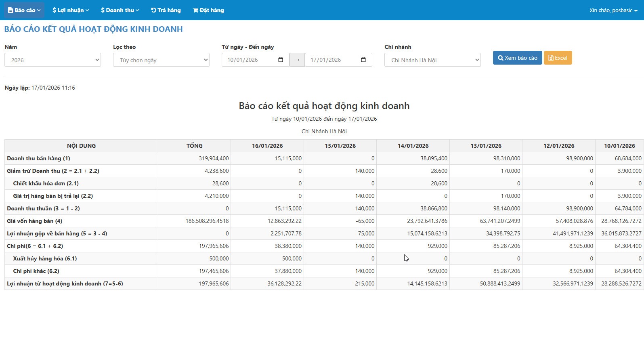The height and width of the screenshot is (361, 644).
Task: Click the 16/01/2026 column header
Action: click(x=267, y=146)
